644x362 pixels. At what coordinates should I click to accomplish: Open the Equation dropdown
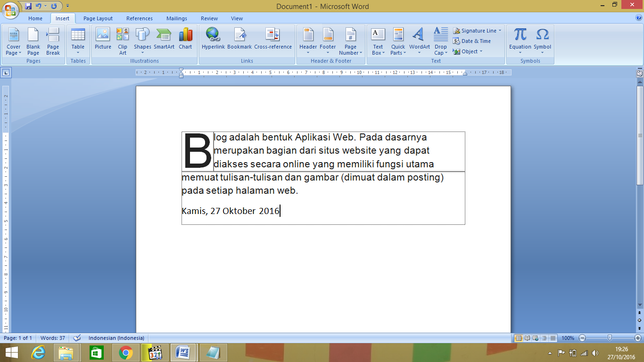point(520,41)
